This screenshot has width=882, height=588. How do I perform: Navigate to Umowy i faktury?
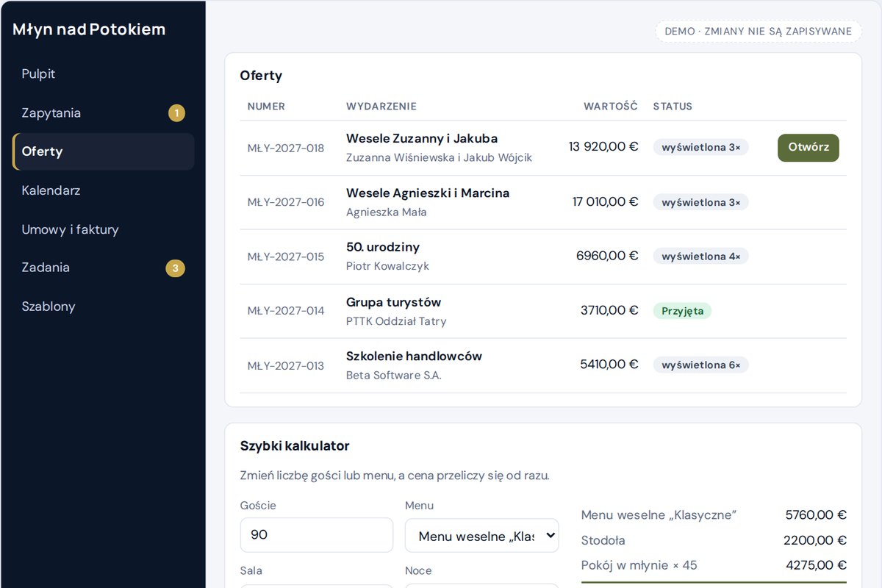pyautogui.click(x=103, y=229)
